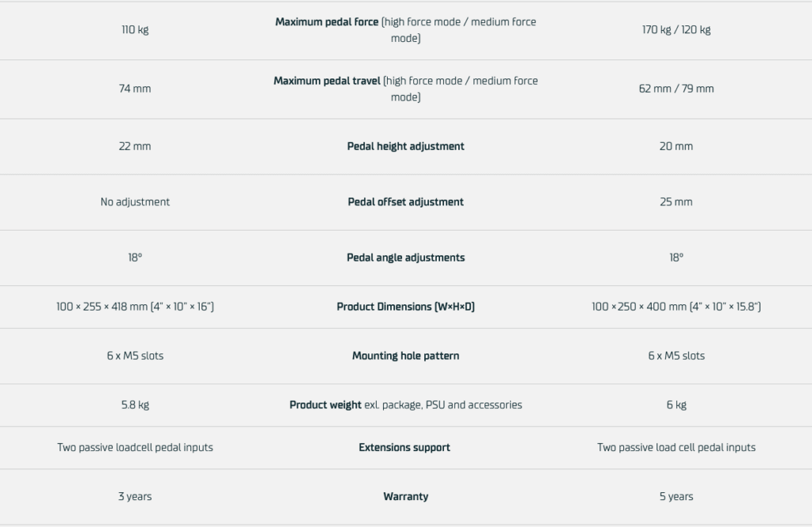Click the Extensions support row label

pos(404,448)
